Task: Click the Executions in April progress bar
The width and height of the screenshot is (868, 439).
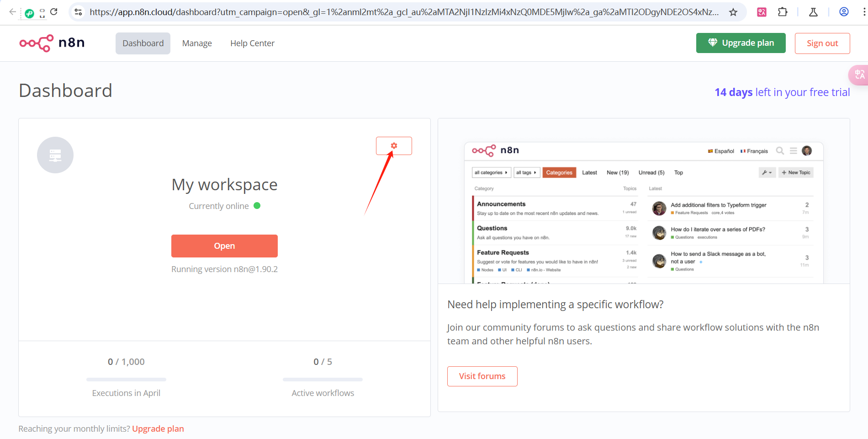Action: (x=126, y=380)
